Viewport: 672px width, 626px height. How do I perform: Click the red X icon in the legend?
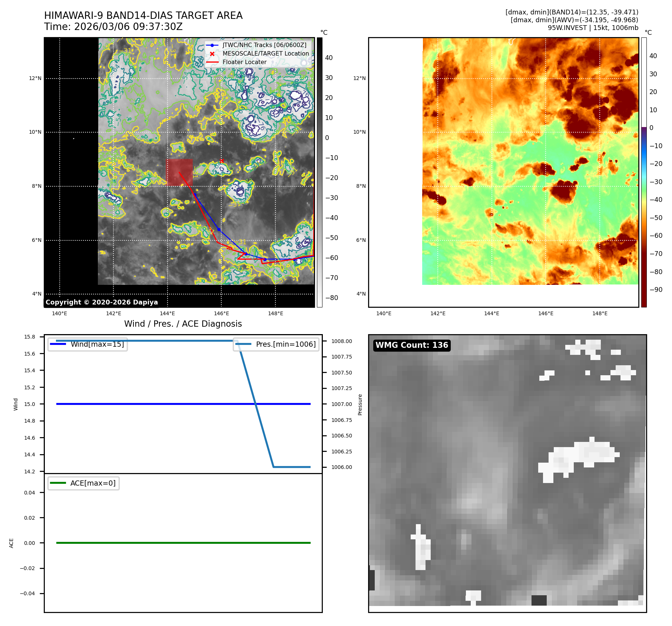tap(212, 54)
